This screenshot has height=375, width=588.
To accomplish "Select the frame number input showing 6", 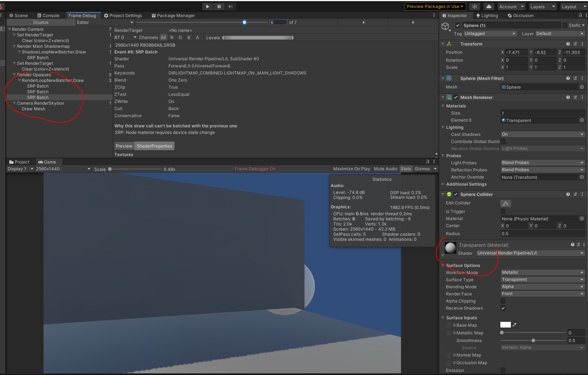I will point(278,22).
